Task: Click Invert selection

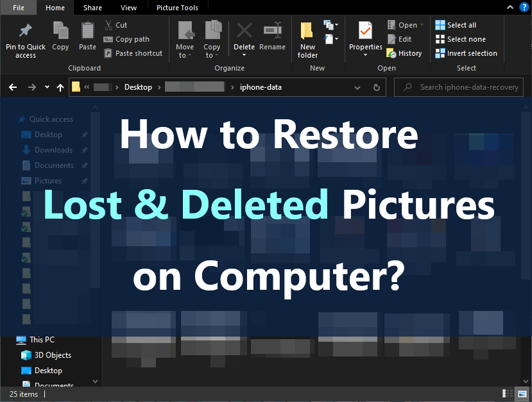Action: [467, 53]
